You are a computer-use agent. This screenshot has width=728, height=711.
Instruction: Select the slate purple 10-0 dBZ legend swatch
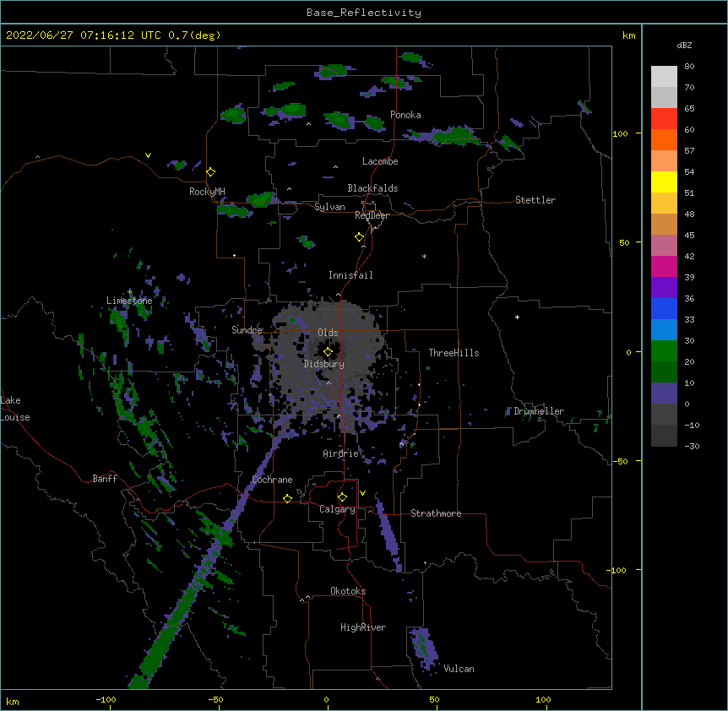pyautogui.click(x=664, y=393)
